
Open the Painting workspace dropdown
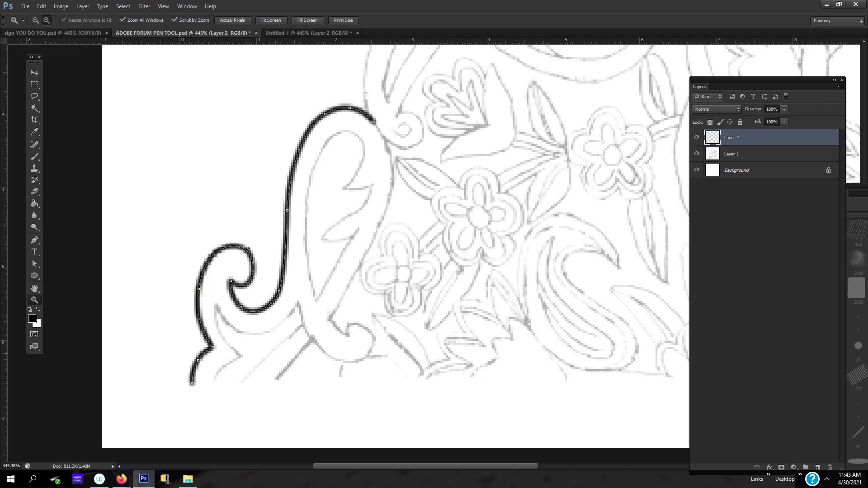pyautogui.click(x=837, y=20)
